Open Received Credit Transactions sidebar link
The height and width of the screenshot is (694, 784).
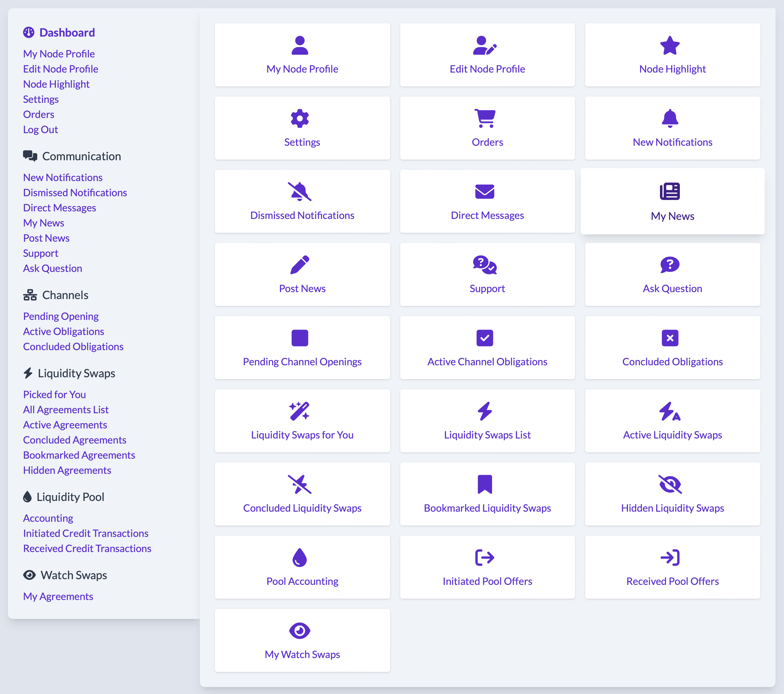(x=87, y=549)
